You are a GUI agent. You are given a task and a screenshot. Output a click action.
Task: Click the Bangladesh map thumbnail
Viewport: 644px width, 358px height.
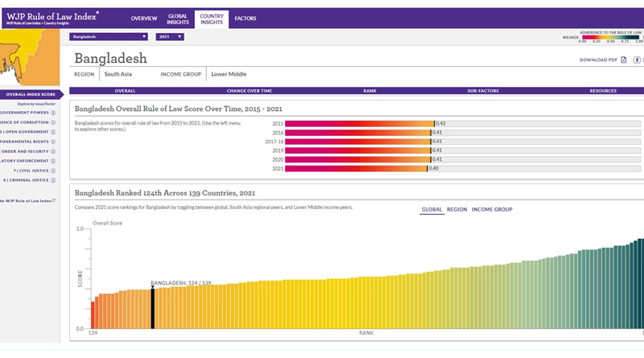pos(30,57)
